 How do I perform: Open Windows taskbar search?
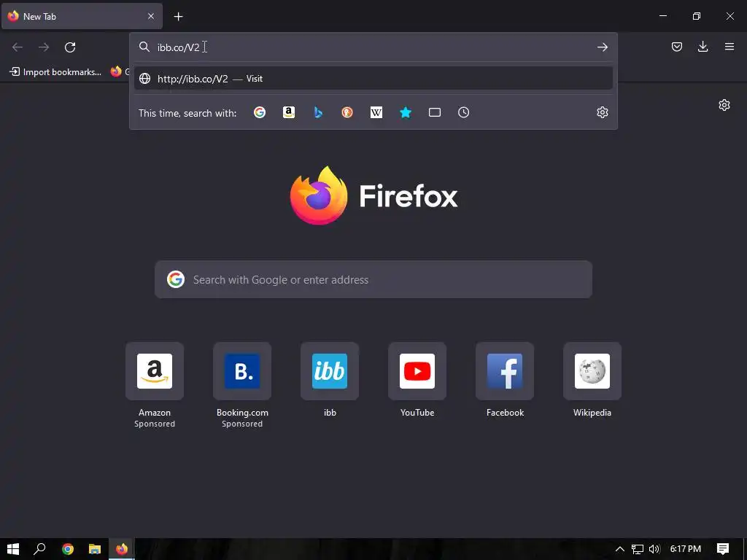[x=40, y=549]
